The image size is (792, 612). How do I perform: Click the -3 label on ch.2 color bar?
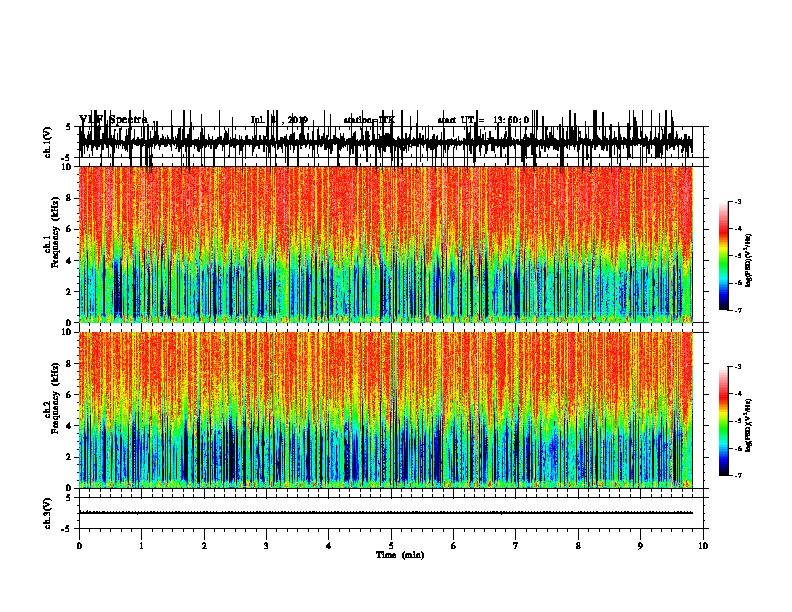tap(738, 367)
